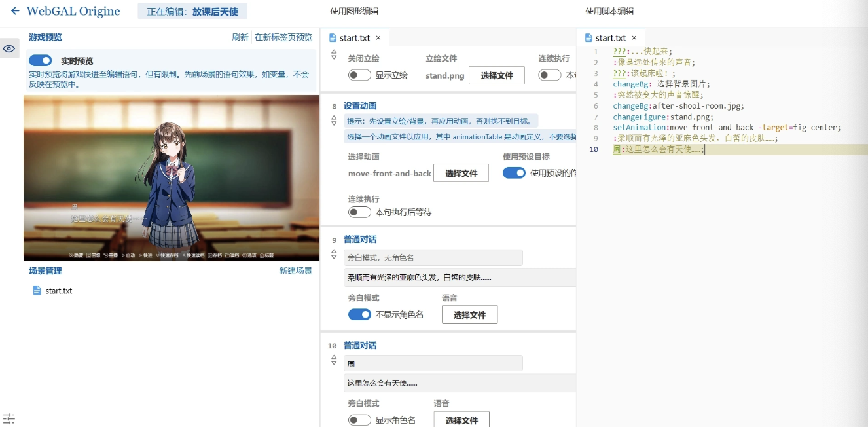Image resolution: width=868 pixels, height=427 pixels.
Task: Click 标题 title icon in the preview bar
Action: 266,255
